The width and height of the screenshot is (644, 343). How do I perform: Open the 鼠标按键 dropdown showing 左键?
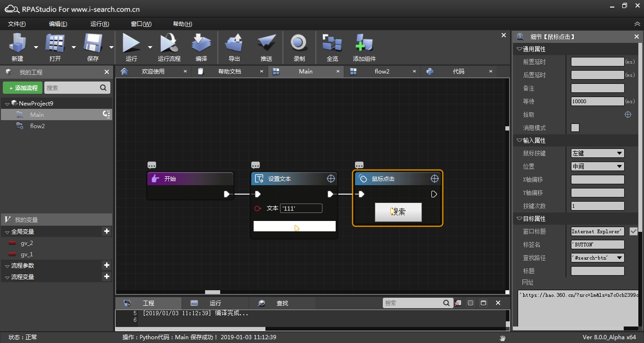[x=597, y=153]
